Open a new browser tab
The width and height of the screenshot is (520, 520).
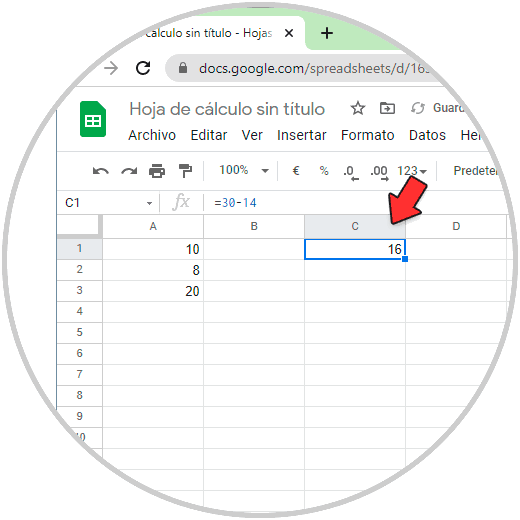(327, 33)
